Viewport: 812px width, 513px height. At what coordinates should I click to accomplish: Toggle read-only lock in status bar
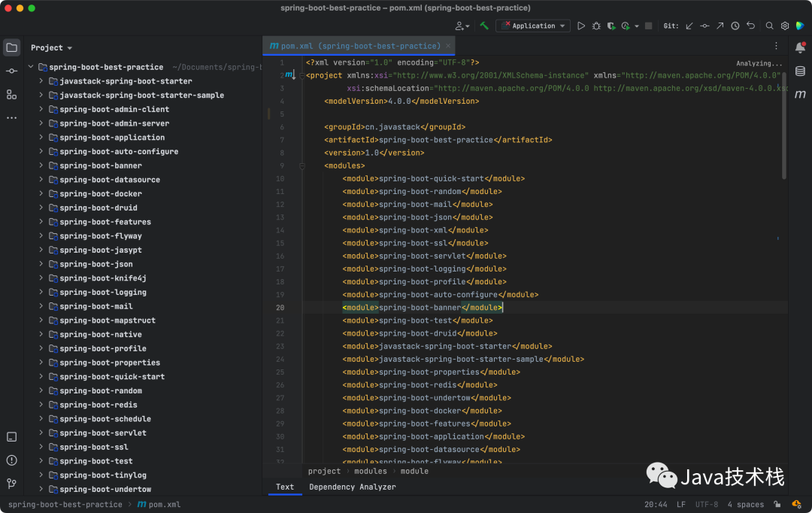777,504
